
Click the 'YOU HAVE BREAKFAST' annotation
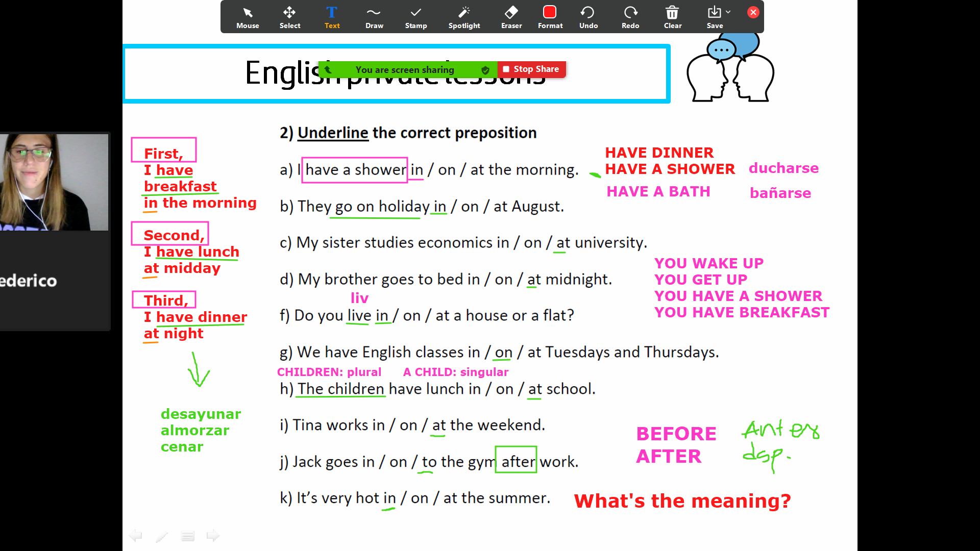click(x=742, y=312)
